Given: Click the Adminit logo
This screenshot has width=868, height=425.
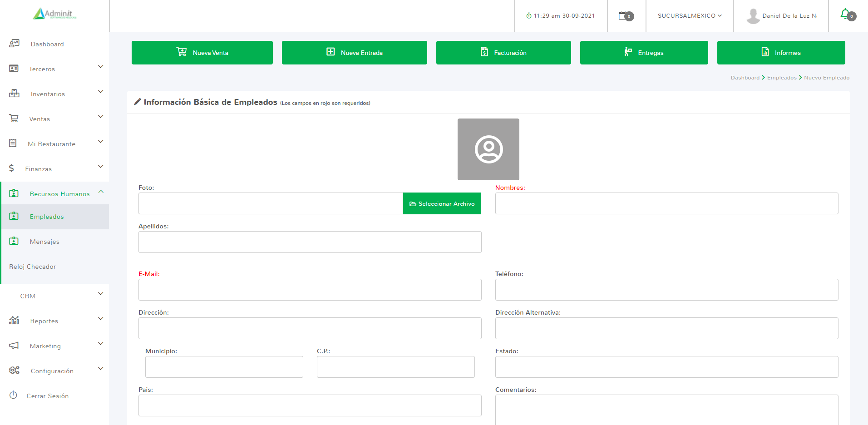Looking at the screenshot, I should click(54, 14).
